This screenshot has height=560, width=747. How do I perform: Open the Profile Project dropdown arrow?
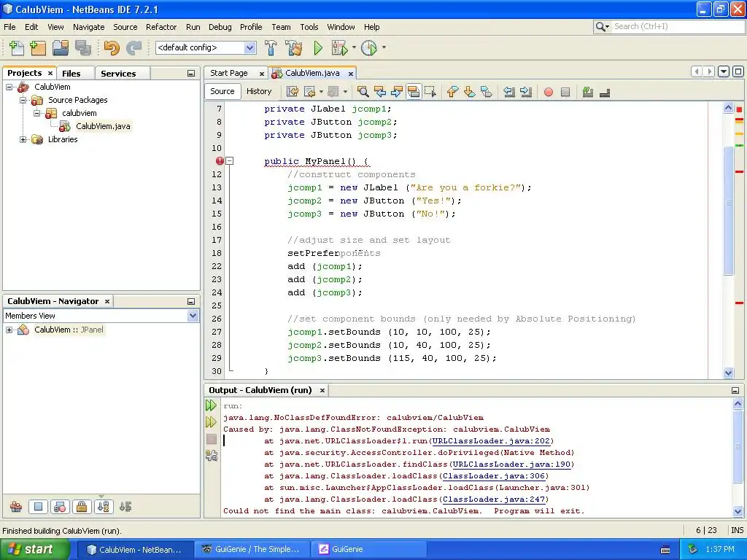click(x=384, y=47)
